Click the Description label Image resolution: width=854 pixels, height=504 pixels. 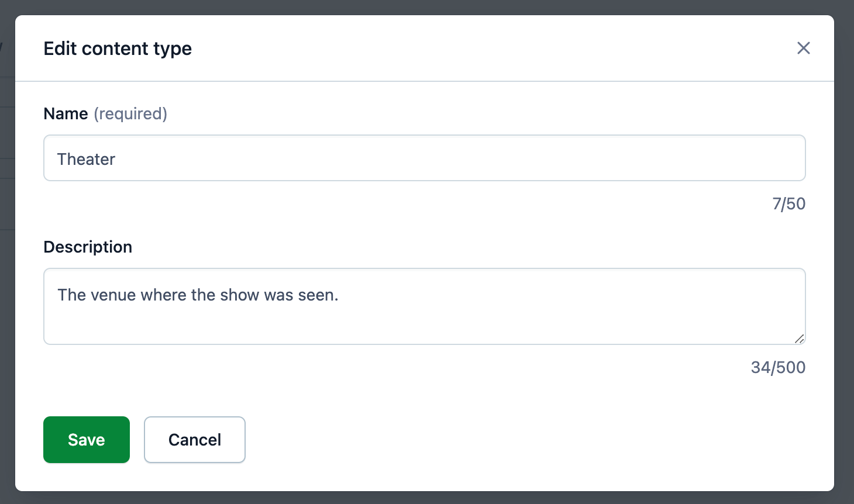(87, 247)
